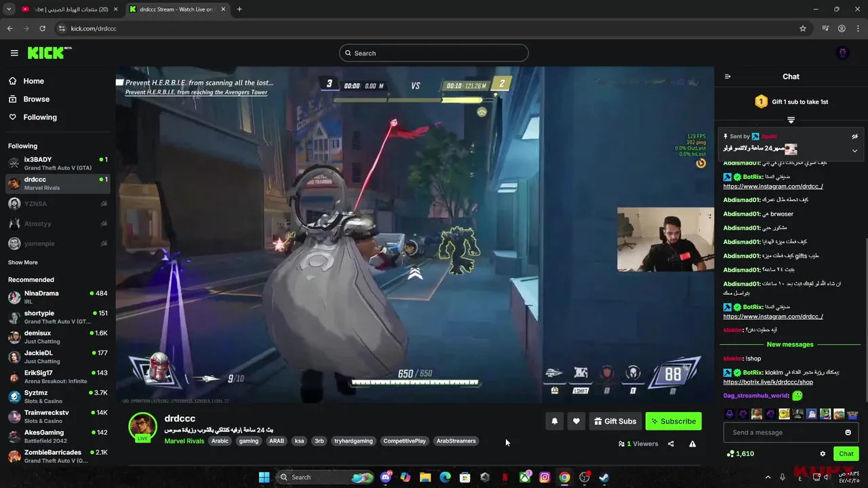This screenshot has width=868, height=488.
Task: Open recommended channel NinaDrama
Action: [58, 297]
